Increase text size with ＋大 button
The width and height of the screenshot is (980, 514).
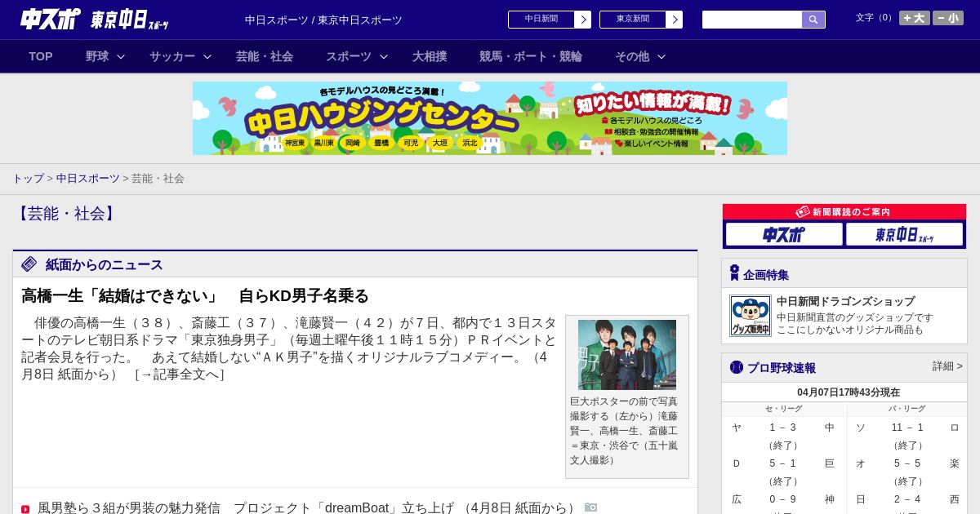click(x=915, y=18)
